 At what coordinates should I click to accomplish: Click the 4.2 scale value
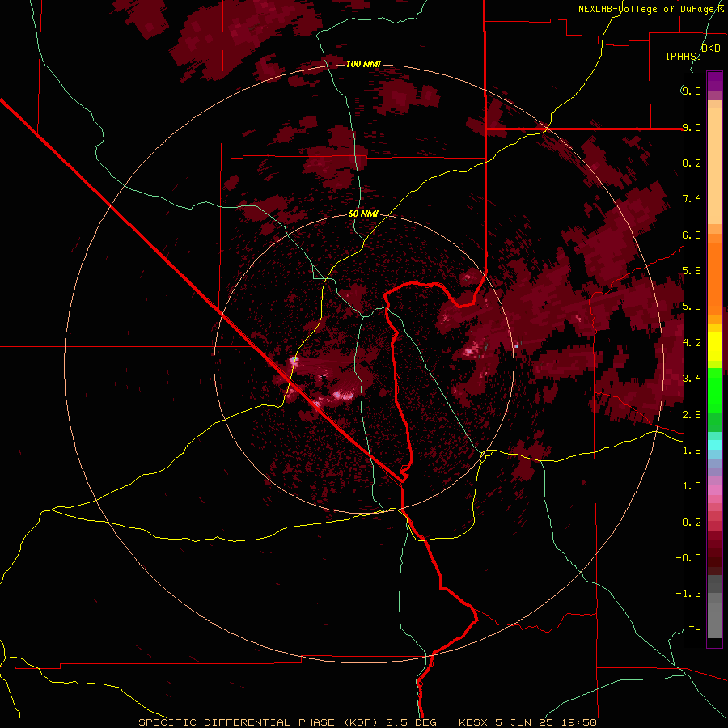(692, 343)
